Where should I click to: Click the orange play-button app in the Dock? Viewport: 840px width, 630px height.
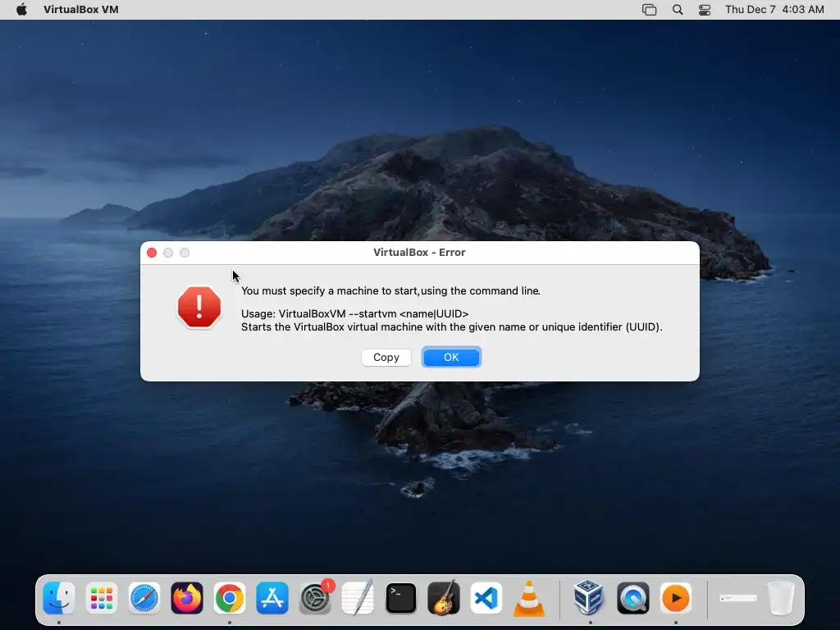pyautogui.click(x=676, y=598)
